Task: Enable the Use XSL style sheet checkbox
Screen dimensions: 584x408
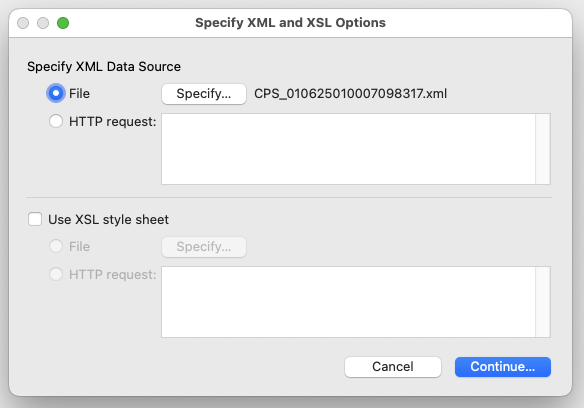Action: click(35, 219)
